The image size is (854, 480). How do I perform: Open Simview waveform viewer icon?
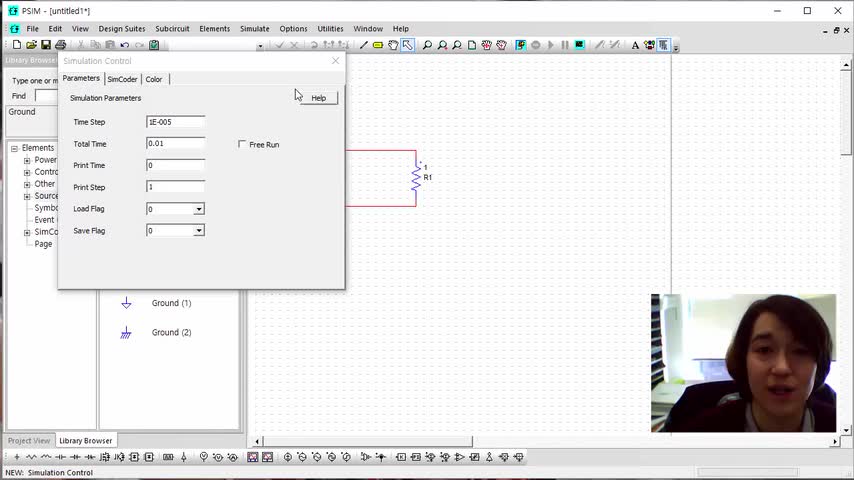tap(580, 45)
